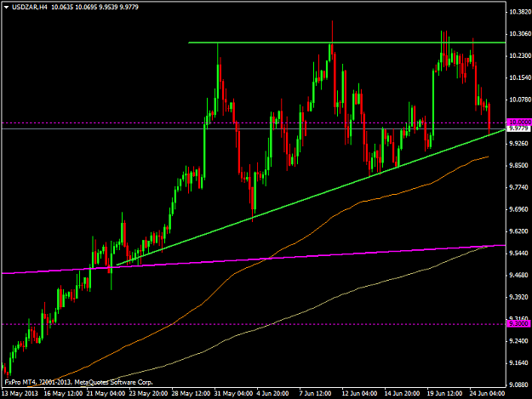Image resolution: width=532 pixels, height=399 pixels.
Task: Click price scale label 9.5440
Action: tap(520, 254)
